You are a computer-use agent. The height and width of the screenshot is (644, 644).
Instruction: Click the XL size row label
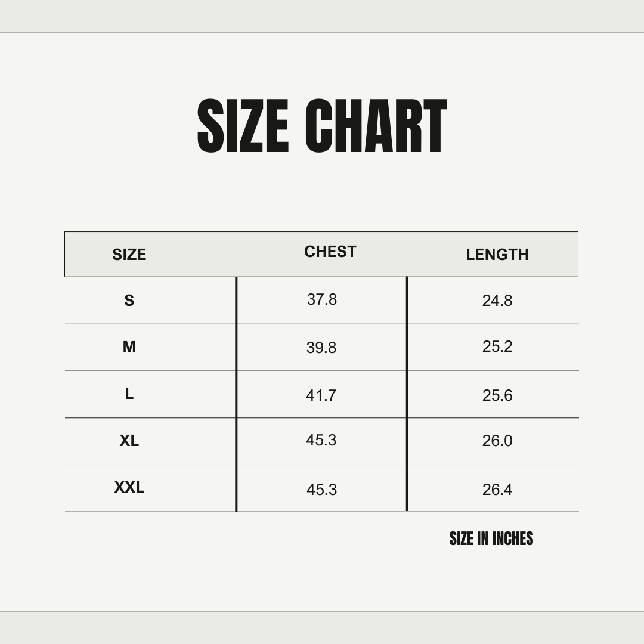point(129,441)
